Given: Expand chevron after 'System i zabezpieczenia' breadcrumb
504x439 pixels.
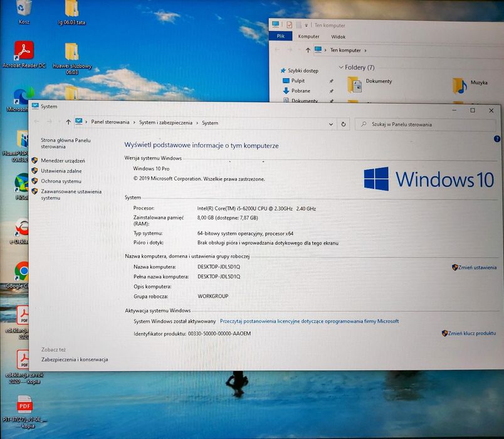Looking at the screenshot, I should 197,123.
